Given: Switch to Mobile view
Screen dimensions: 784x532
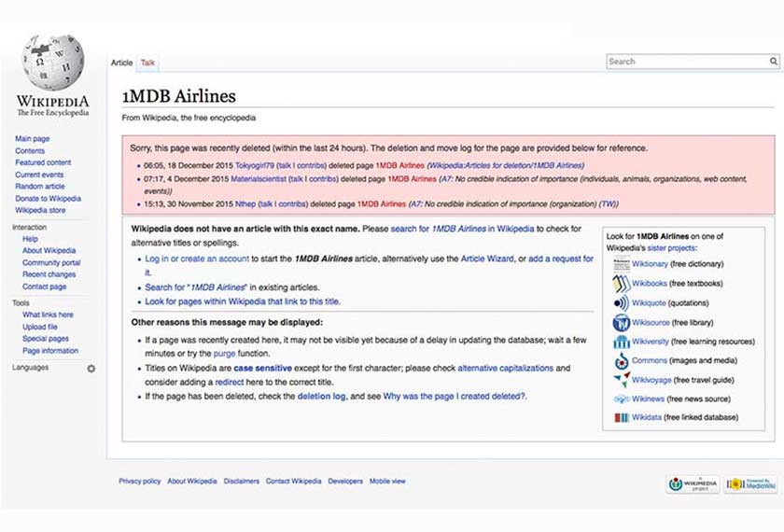Looking at the screenshot, I should (387, 481).
